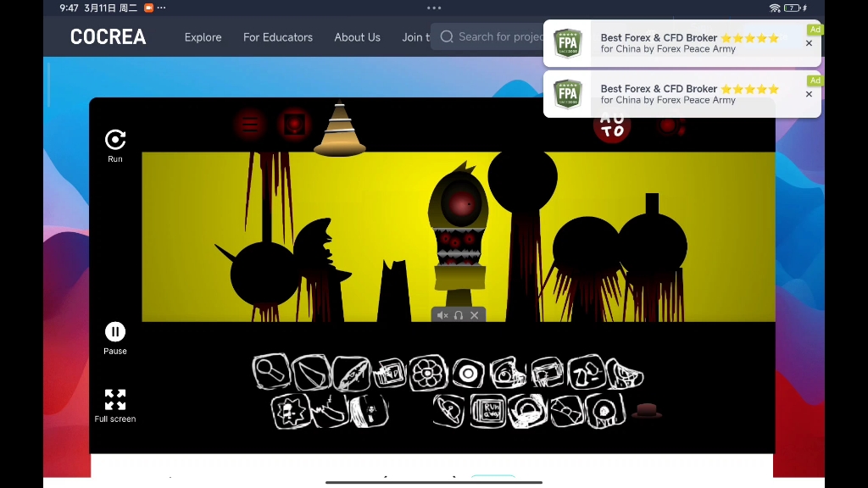Click the striped cone hat above the stage
This screenshot has height=488, width=868.
point(340,130)
